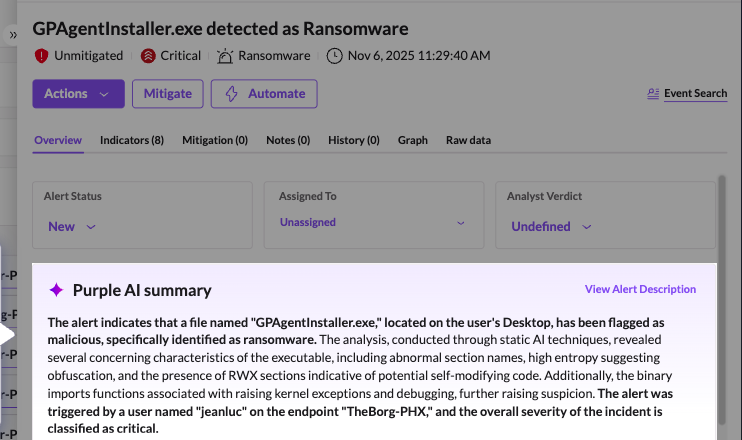Open the Mitigation (0) tab
742x440 pixels.
(214, 141)
